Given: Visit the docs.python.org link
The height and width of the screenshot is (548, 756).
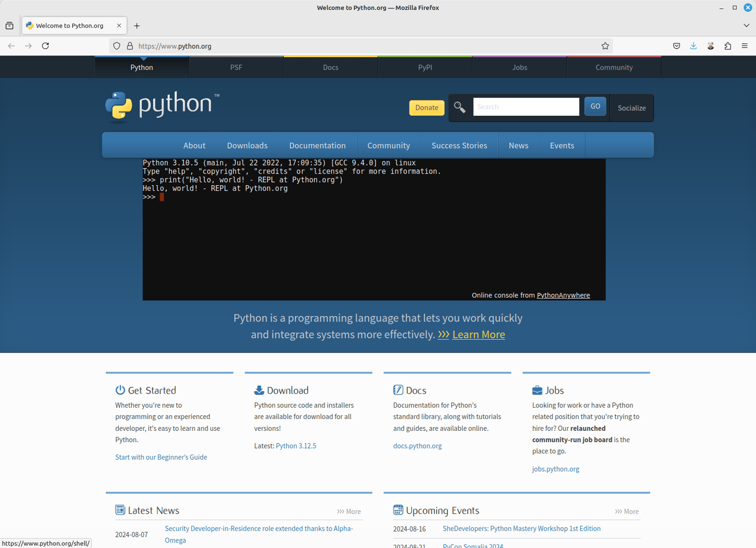Looking at the screenshot, I should [417, 446].
